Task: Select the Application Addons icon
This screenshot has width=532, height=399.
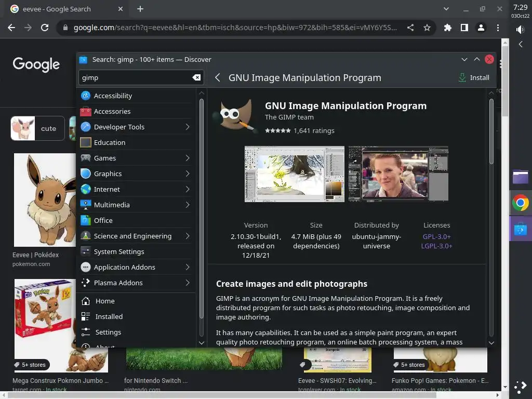Action: click(x=86, y=268)
